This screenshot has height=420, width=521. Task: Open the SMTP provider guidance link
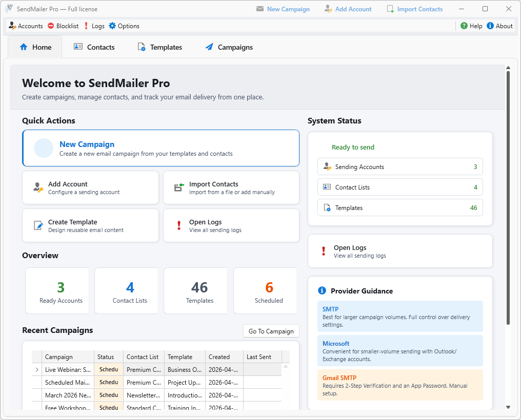click(x=330, y=309)
